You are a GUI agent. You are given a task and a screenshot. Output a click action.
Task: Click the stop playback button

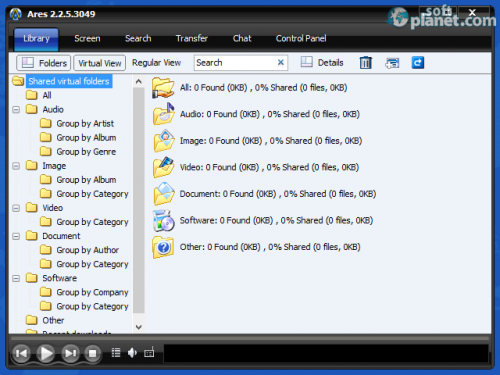coord(93,353)
